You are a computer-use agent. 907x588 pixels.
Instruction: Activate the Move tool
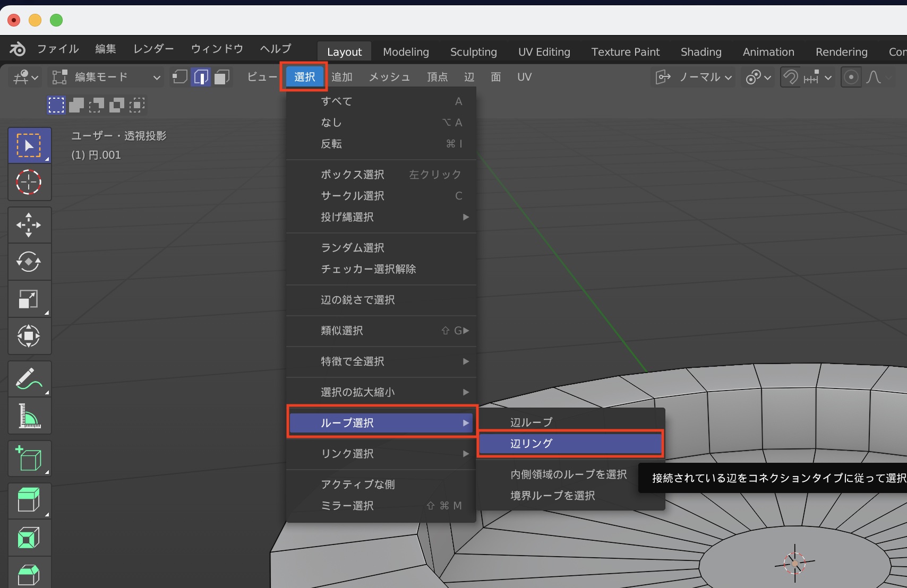click(x=29, y=224)
